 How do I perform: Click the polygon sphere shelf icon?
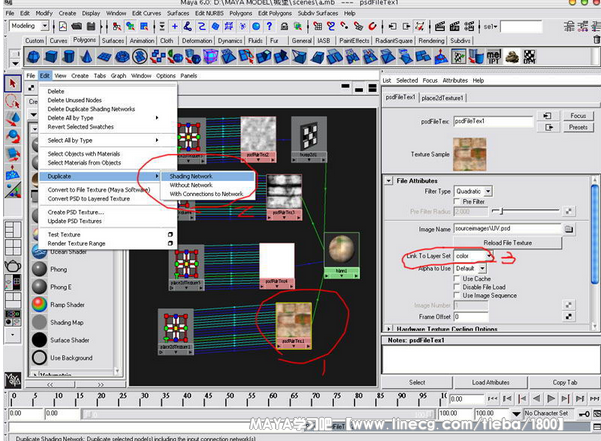pyautogui.click(x=33, y=57)
